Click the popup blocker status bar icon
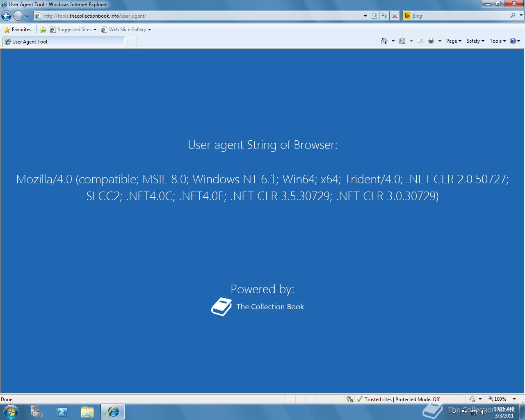 (x=349, y=399)
